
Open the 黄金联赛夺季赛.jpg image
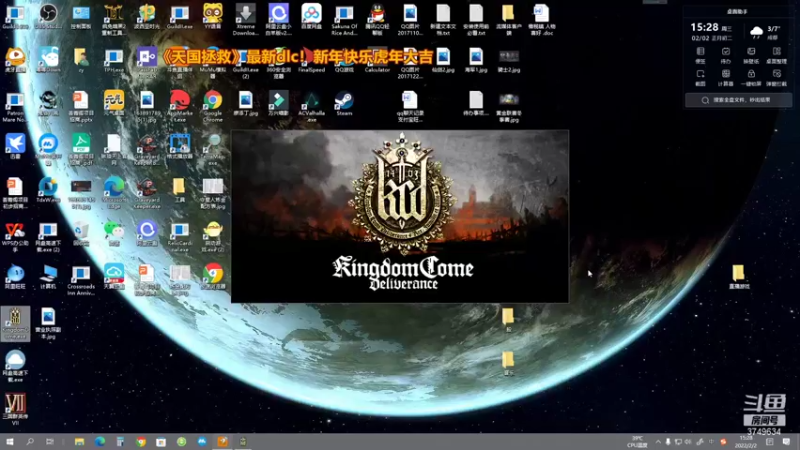[x=509, y=107]
